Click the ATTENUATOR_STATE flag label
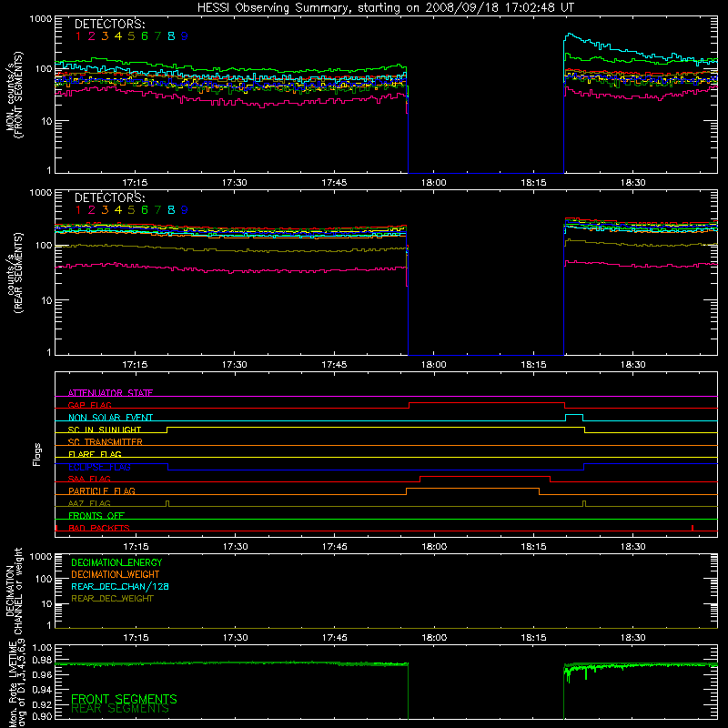728x728 pixels. point(110,393)
